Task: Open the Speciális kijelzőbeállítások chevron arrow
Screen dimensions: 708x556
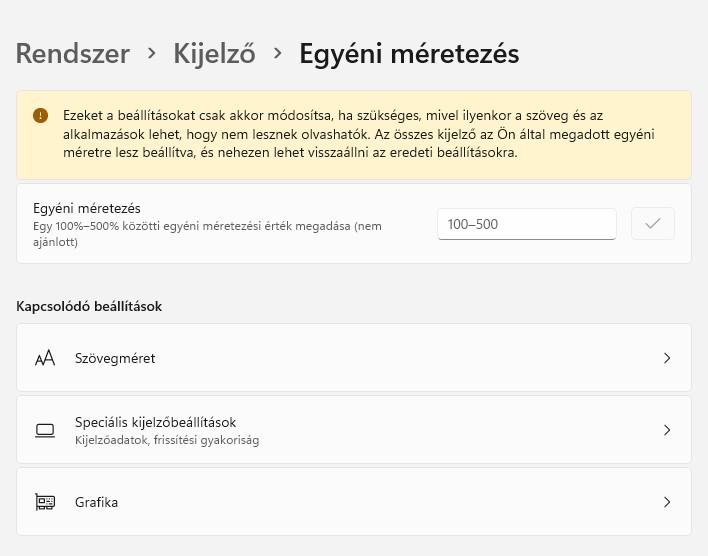Action: point(667,430)
